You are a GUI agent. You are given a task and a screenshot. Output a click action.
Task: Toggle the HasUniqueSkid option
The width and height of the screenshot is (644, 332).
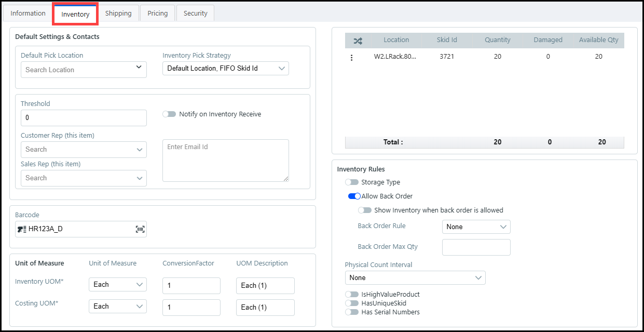point(352,303)
